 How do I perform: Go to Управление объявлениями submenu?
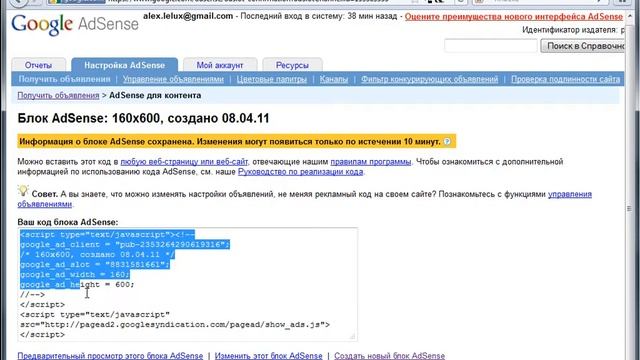(x=173, y=79)
